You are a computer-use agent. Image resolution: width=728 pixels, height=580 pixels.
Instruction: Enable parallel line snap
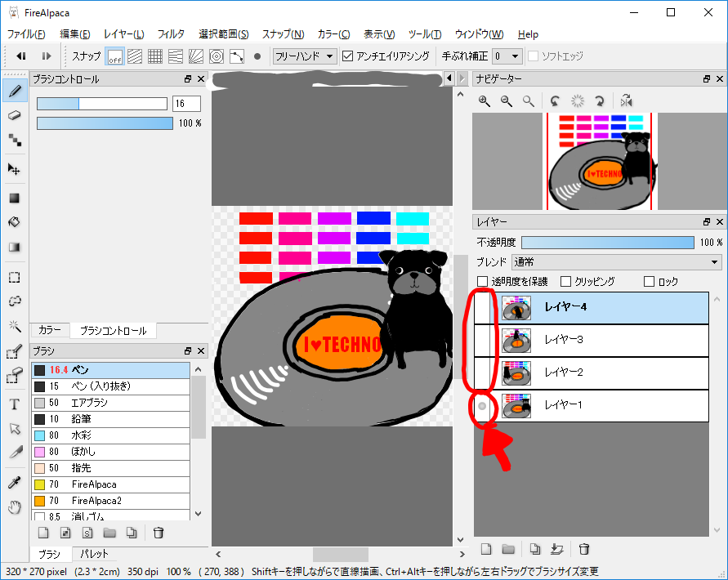[135, 56]
